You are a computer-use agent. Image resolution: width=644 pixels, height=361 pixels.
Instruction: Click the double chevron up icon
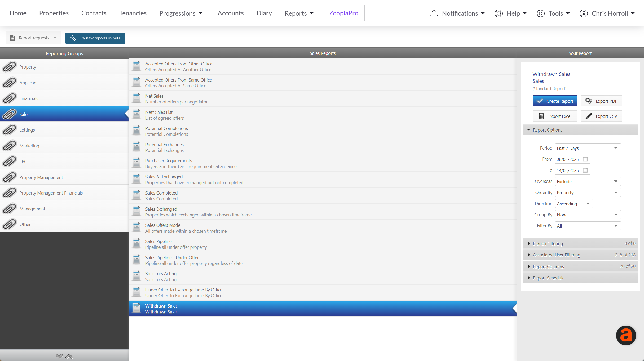[69, 356]
